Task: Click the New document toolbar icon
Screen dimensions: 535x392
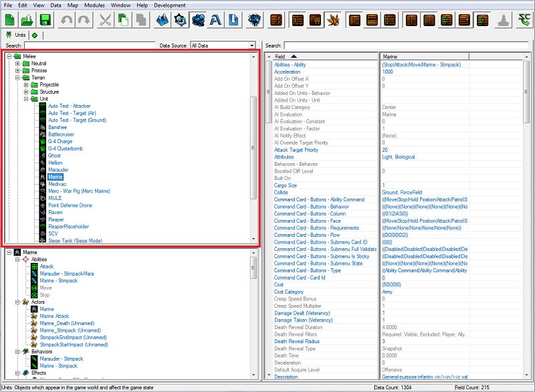Action: tap(10, 20)
